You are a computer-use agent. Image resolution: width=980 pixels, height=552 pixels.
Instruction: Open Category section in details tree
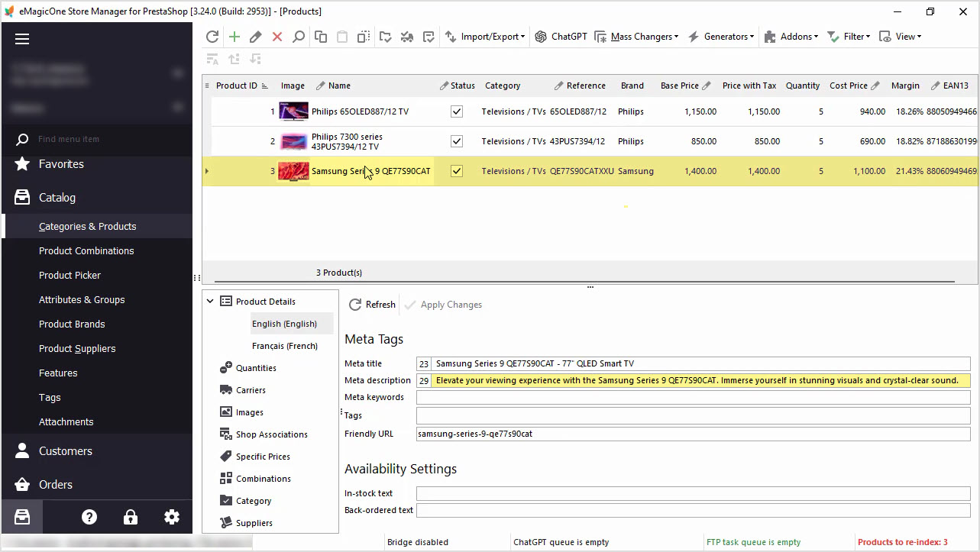click(x=245, y=501)
